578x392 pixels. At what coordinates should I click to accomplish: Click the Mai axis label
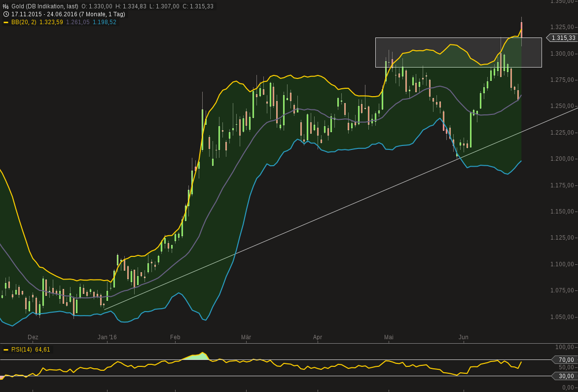[x=389, y=337]
